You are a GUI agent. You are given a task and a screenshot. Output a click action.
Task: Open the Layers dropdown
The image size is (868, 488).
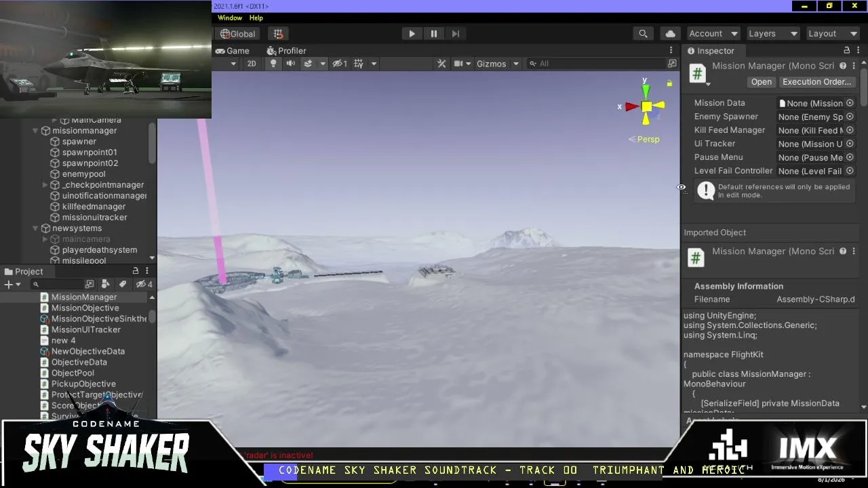(x=773, y=34)
